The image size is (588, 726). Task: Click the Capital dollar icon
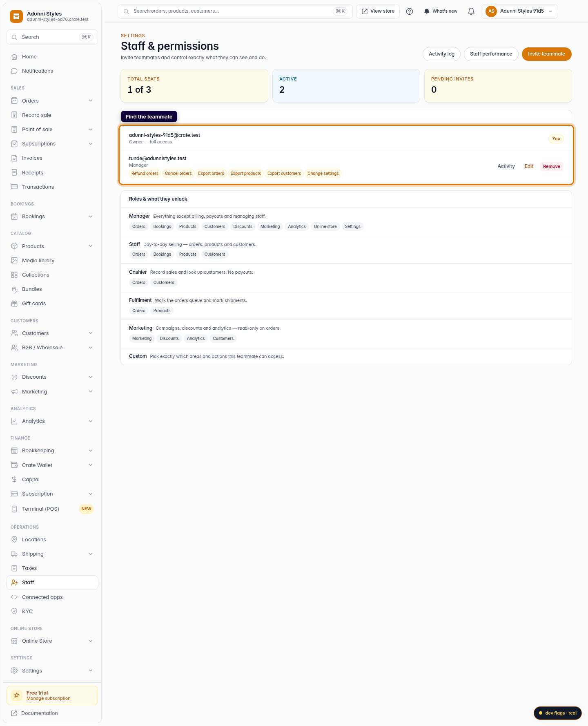pos(14,480)
